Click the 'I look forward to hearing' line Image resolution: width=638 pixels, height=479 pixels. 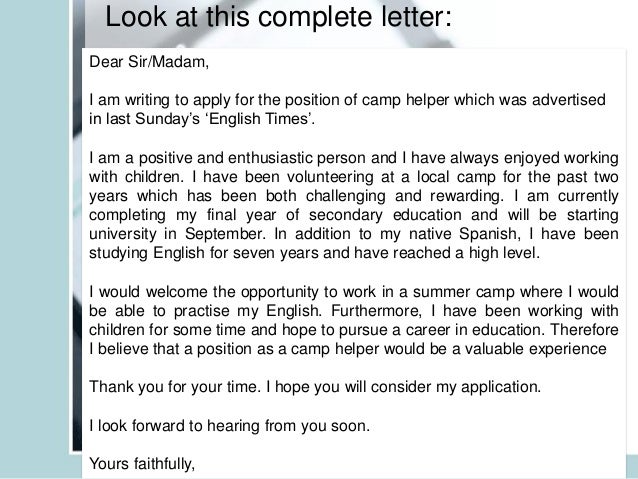point(229,426)
